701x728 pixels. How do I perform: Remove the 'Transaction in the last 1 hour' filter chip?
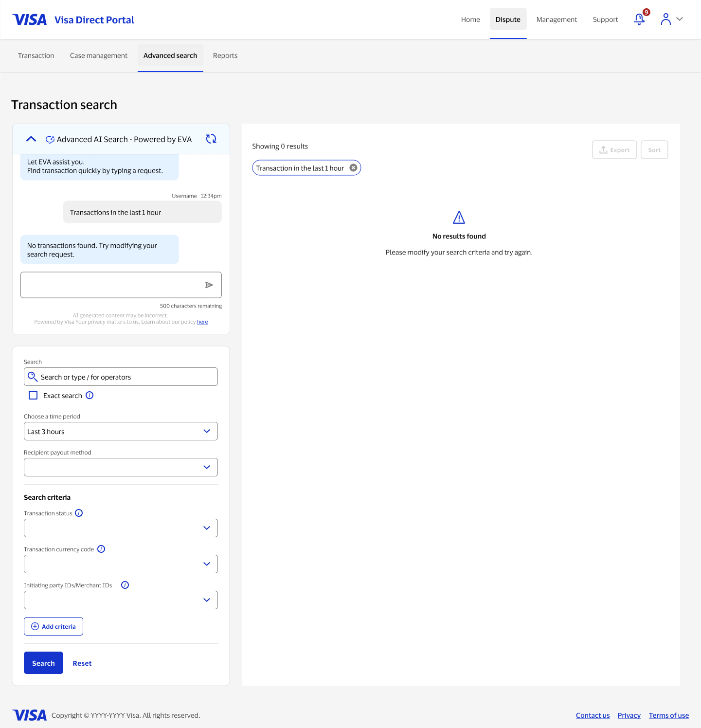pos(353,167)
